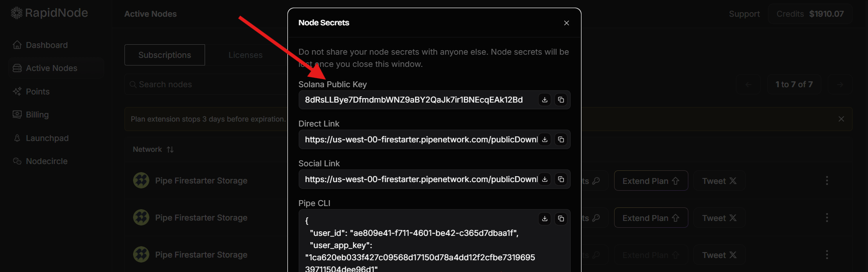
Task: Copy the Solana Public Key
Action: (x=561, y=100)
